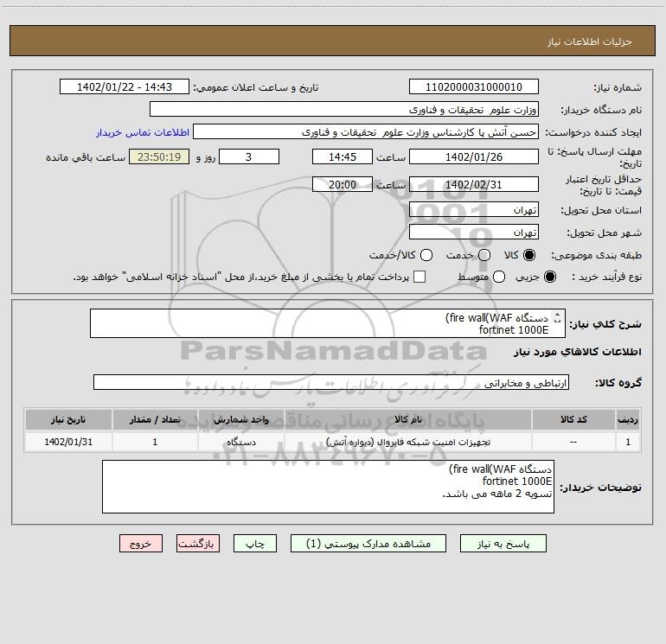Click the buyer organization name field
Screen dimensions: 666x644
click(x=344, y=109)
